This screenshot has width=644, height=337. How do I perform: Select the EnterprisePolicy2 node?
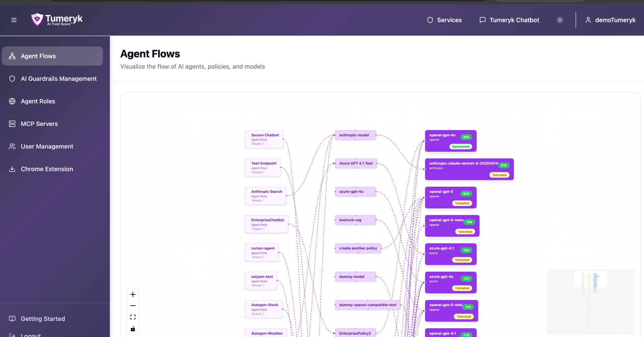click(x=356, y=333)
